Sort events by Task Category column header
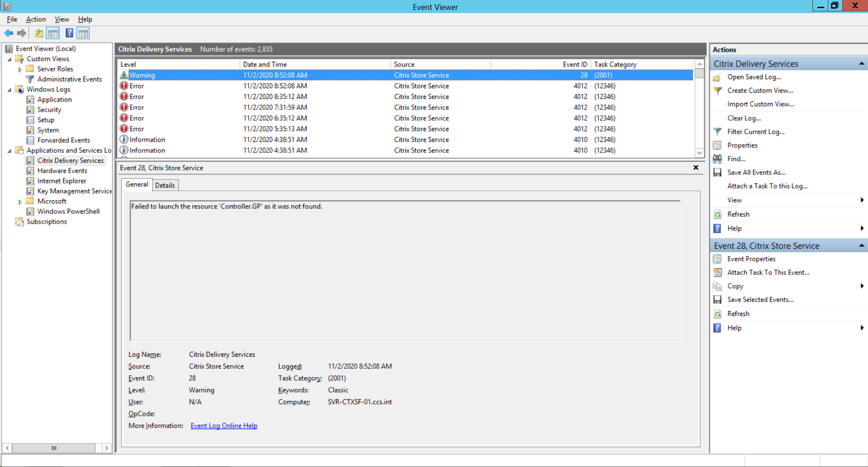This screenshot has height=467, width=868. click(642, 64)
